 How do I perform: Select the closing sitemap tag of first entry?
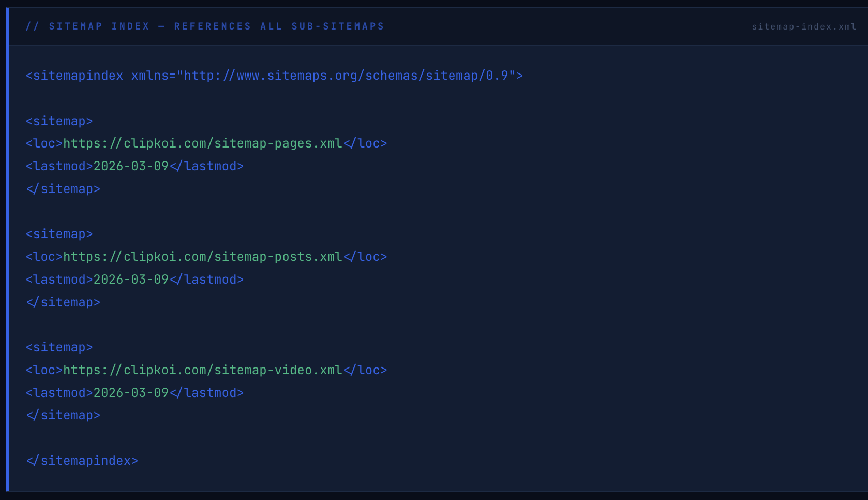point(63,188)
